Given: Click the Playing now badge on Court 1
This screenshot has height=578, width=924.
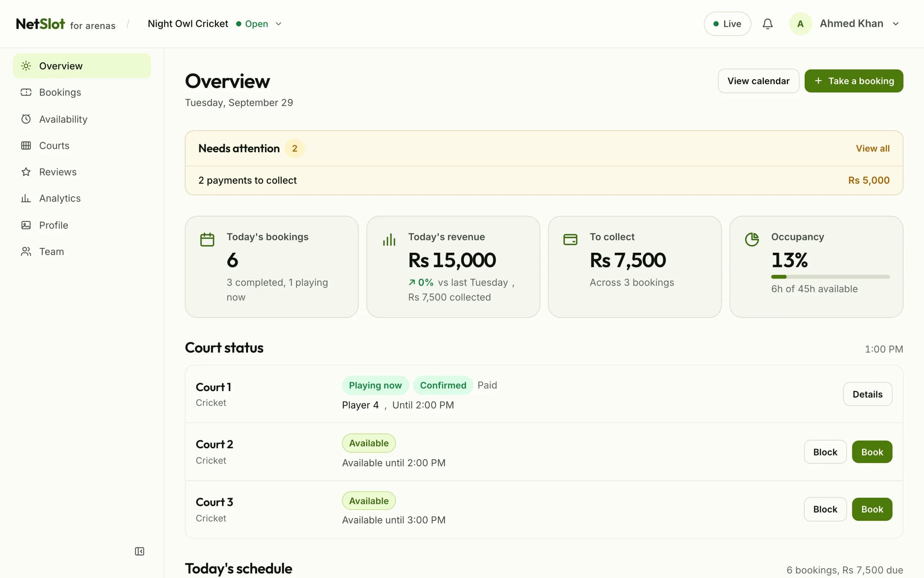Looking at the screenshot, I should tap(375, 385).
